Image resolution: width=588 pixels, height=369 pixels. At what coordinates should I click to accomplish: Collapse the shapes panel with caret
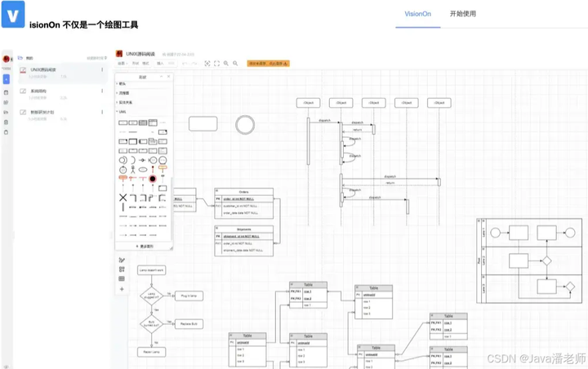coord(161,77)
